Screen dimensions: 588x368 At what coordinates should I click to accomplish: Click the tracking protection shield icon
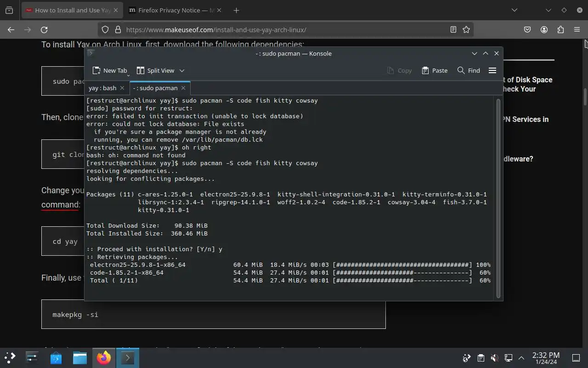[105, 29]
